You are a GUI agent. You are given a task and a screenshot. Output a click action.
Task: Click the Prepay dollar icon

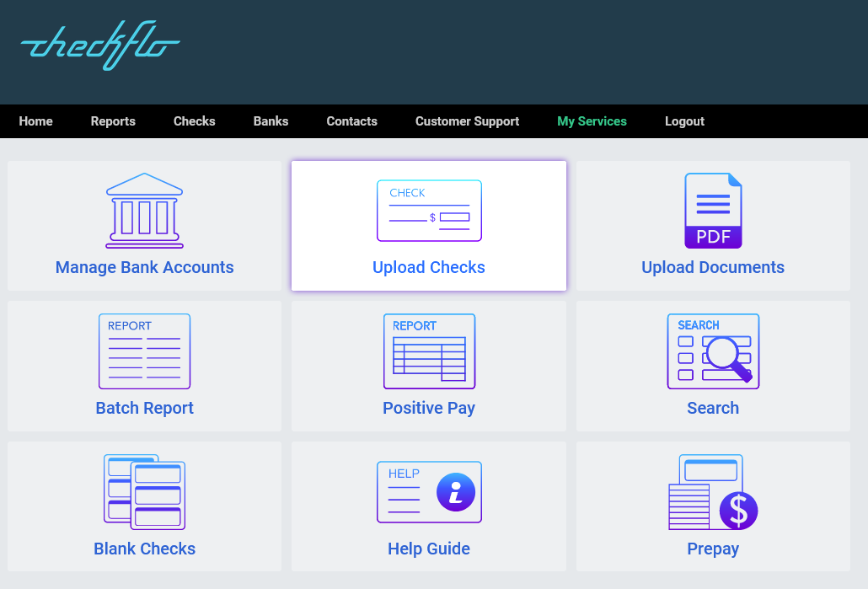click(x=713, y=492)
